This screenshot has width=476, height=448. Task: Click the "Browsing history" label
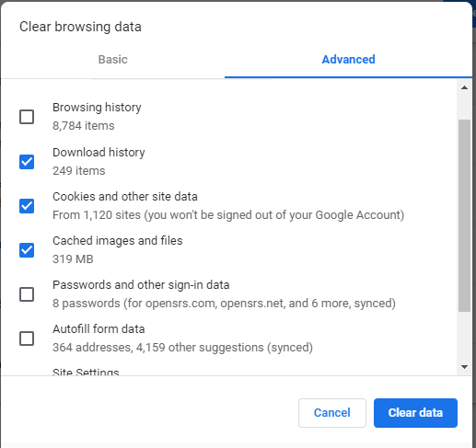tap(97, 108)
